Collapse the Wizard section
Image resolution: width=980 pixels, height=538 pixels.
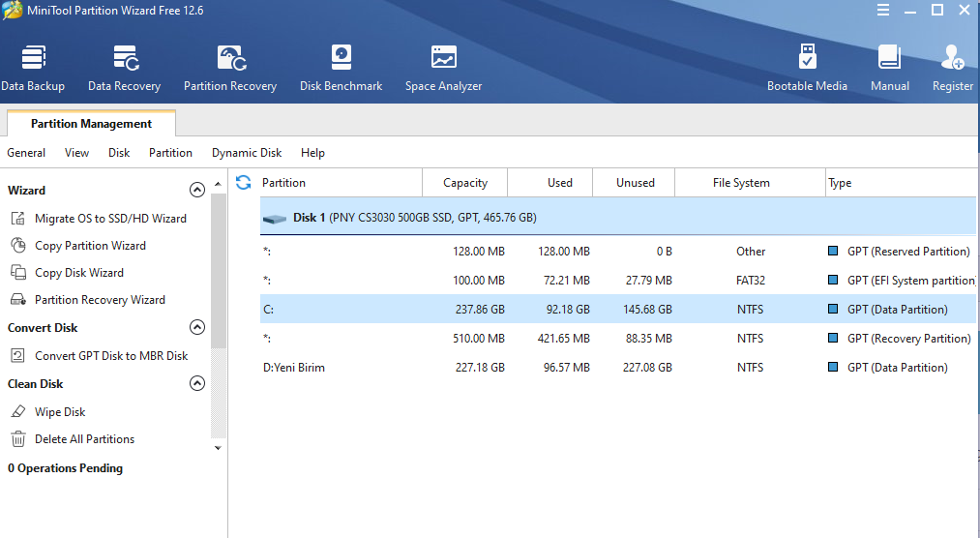pyautogui.click(x=197, y=190)
